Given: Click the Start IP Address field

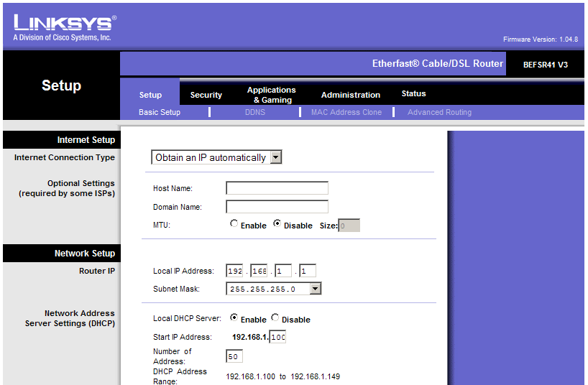Looking at the screenshot, I should [278, 337].
